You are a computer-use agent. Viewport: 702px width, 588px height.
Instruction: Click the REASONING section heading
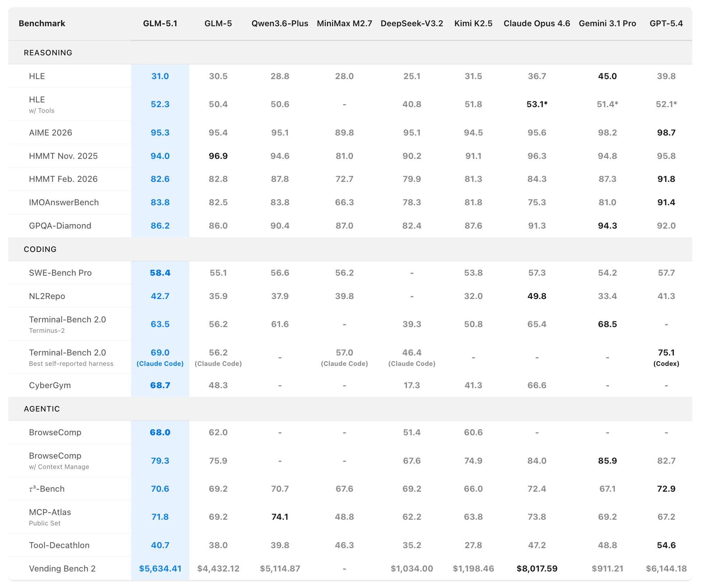click(48, 53)
